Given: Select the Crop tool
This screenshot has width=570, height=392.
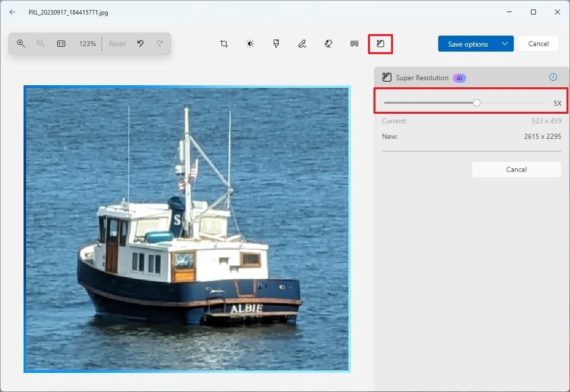Looking at the screenshot, I should (224, 44).
